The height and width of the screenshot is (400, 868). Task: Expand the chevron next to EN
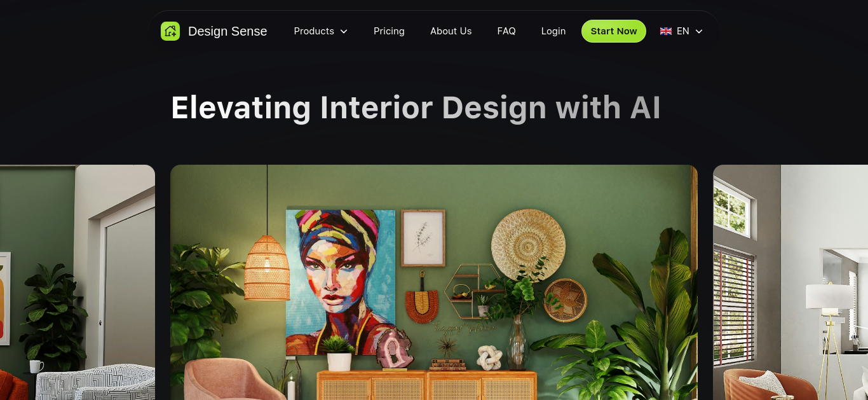click(x=699, y=31)
